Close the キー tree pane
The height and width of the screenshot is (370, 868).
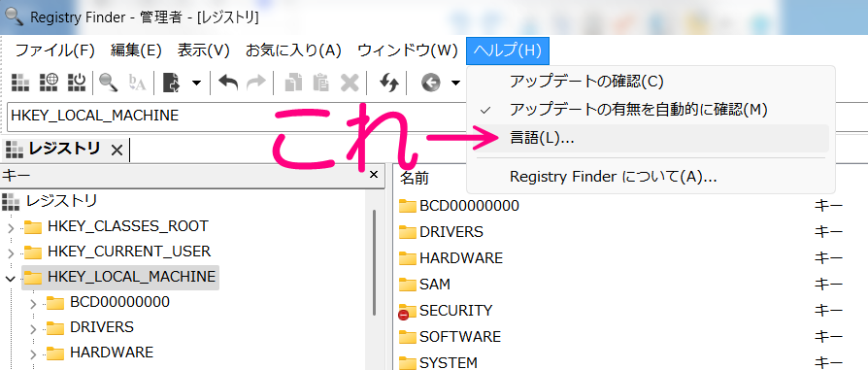374,175
